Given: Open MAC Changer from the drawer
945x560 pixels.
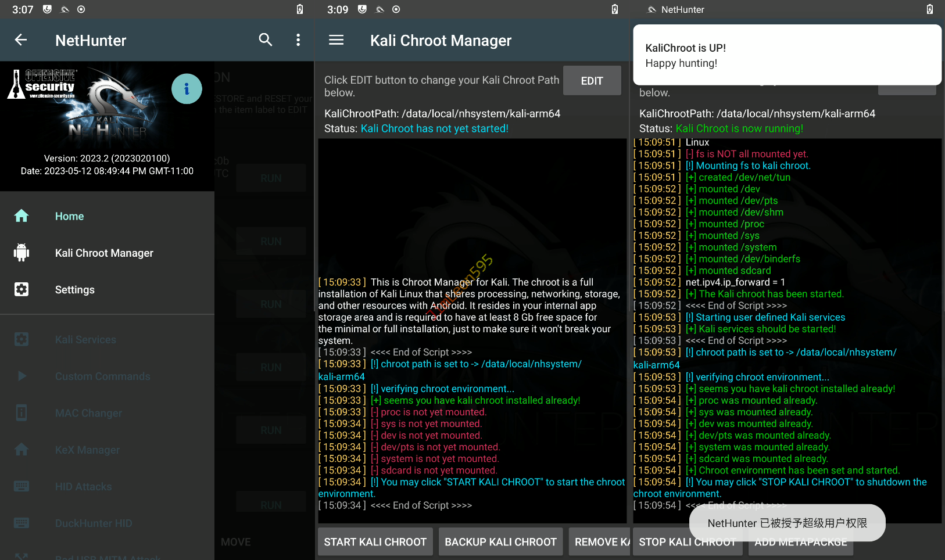Looking at the screenshot, I should click(x=88, y=413).
